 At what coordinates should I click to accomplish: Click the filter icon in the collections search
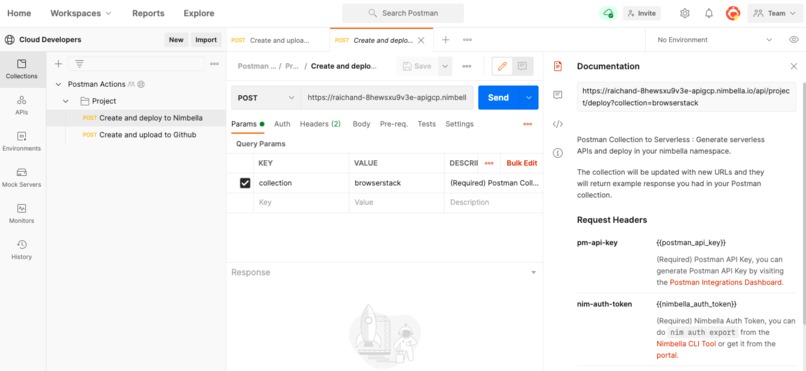point(79,64)
